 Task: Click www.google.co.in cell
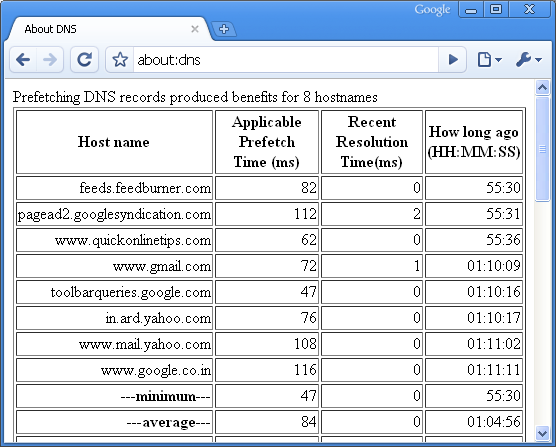[x=114, y=370]
